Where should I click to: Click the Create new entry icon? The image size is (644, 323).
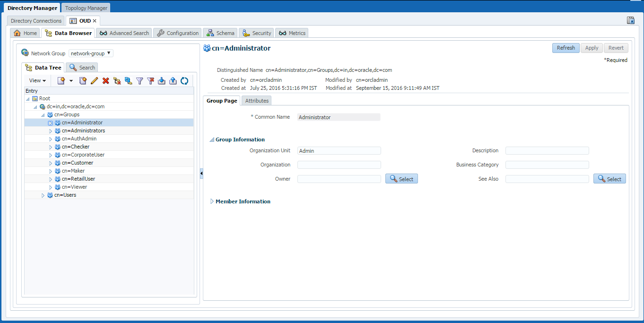tap(61, 81)
